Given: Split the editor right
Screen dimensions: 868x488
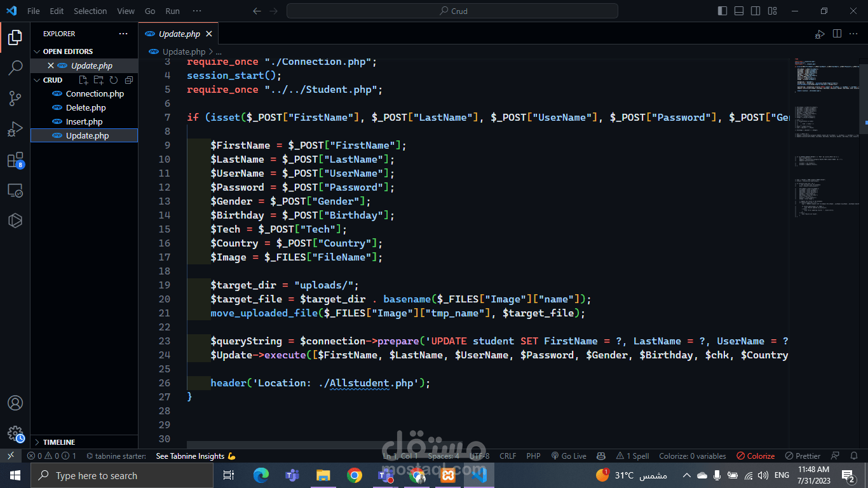Looking at the screenshot, I should (x=837, y=34).
